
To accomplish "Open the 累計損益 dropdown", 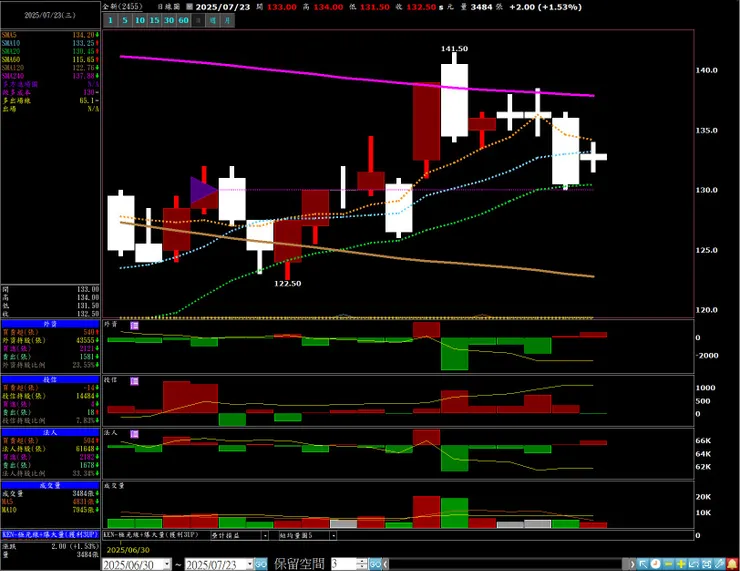I will click(265, 536).
